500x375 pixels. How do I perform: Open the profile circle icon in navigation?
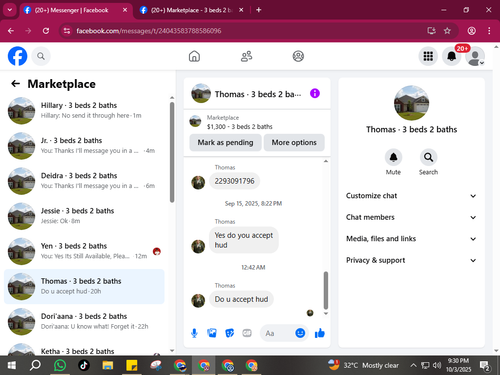[298, 56]
